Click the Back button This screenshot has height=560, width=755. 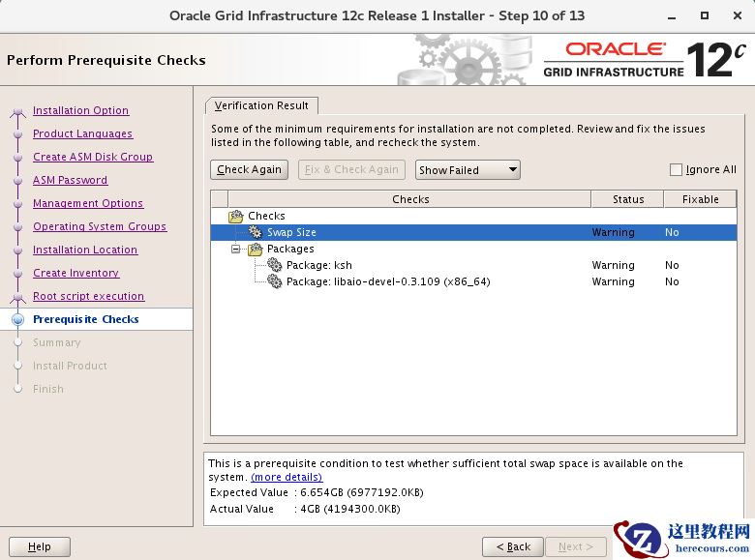pos(513,547)
